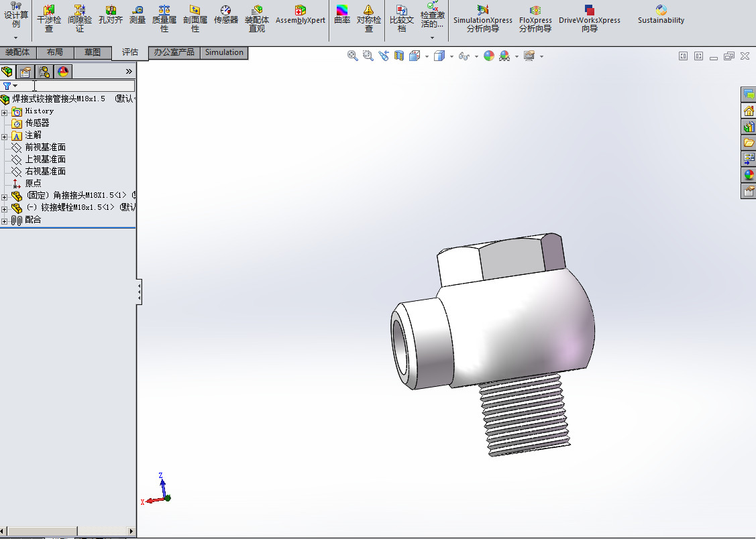This screenshot has height=539, width=756.
Task: Switch to Simulation tab
Action: (224, 52)
